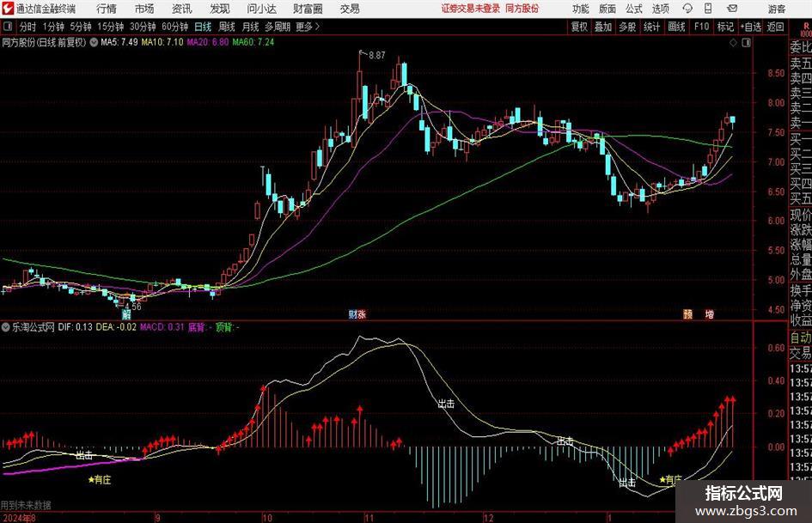
Task: Click the 4.56 low price label
Action: 133,306
